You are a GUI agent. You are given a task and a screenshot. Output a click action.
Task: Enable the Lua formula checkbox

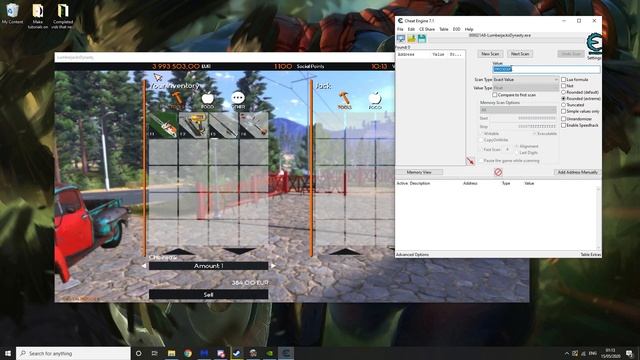click(x=564, y=80)
